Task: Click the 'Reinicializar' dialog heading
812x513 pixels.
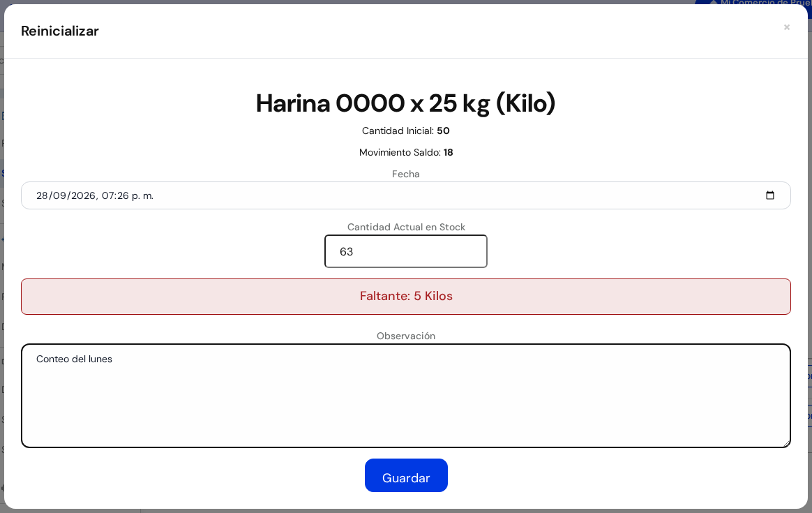Action: 59,31
